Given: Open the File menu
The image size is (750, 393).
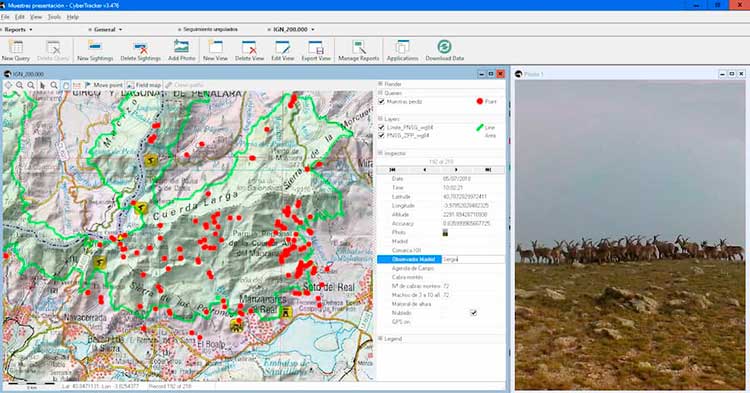Looking at the screenshot, I should [x=5, y=17].
